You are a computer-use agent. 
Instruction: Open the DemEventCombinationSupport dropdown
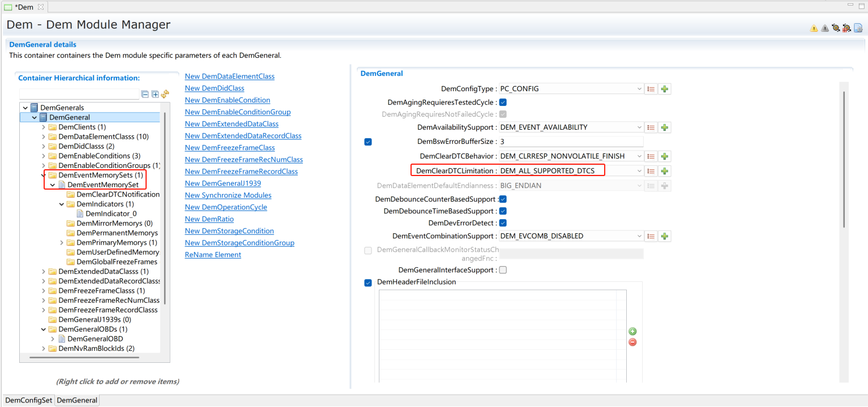[639, 236]
